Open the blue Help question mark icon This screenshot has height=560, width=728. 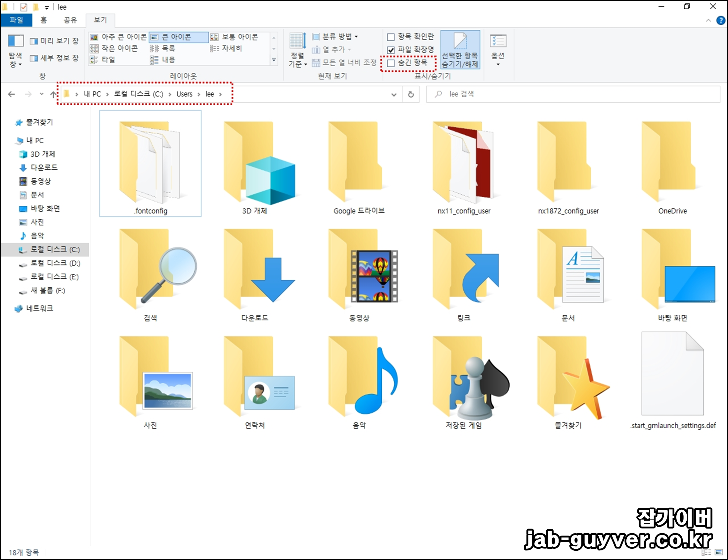tap(721, 21)
